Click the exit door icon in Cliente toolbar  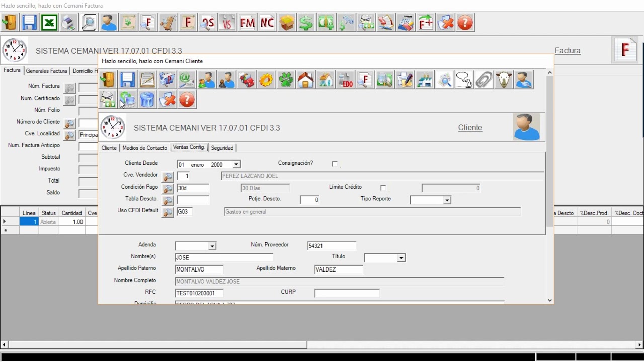108,80
